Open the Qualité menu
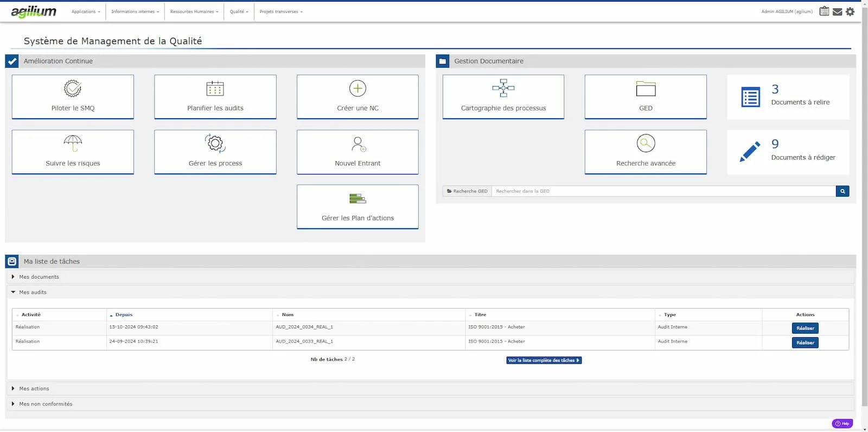This screenshot has height=432, width=868. [239, 11]
